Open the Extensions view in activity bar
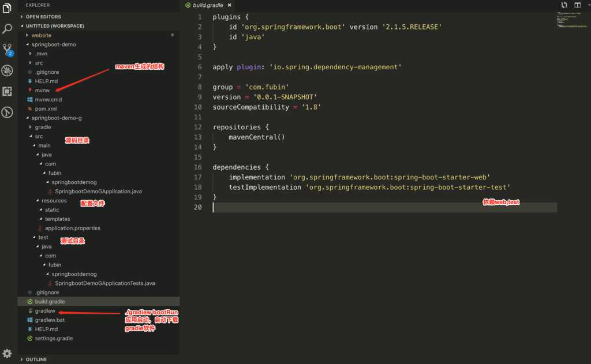Screen dimensions: 591x364 click(x=7, y=91)
